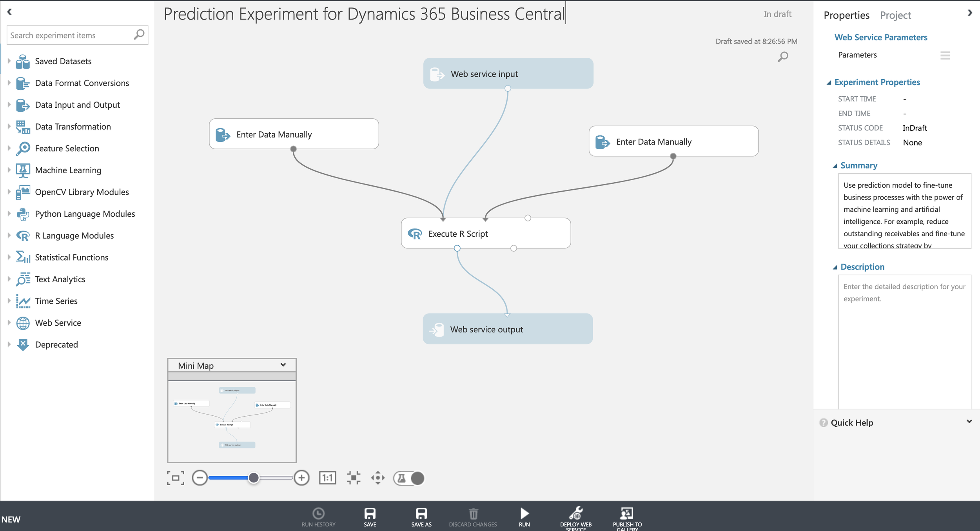Click the Deprecated category icon

point(23,345)
